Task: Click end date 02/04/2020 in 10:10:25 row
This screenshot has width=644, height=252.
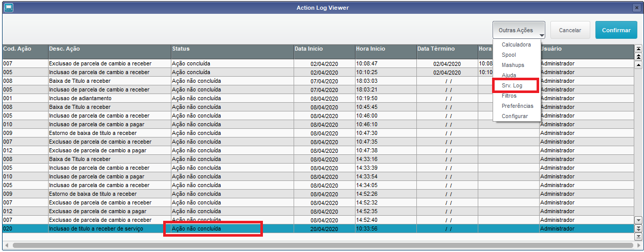Action: click(x=447, y=72)
